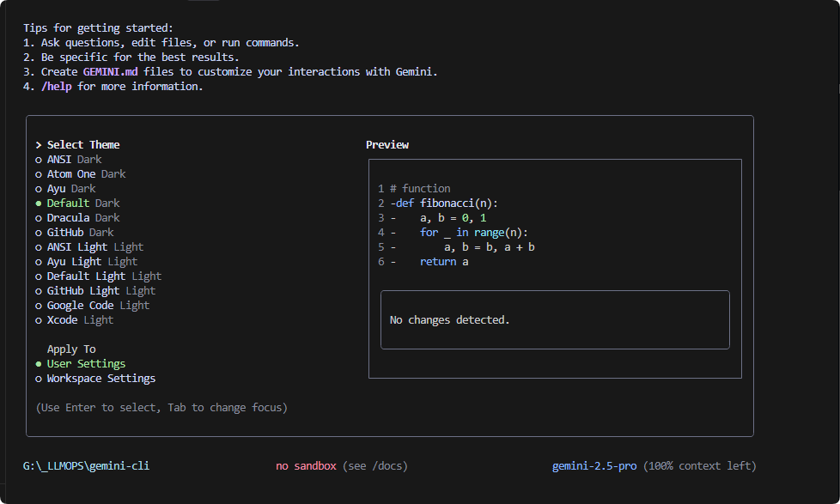Click the /help command text

coord(56,86)
